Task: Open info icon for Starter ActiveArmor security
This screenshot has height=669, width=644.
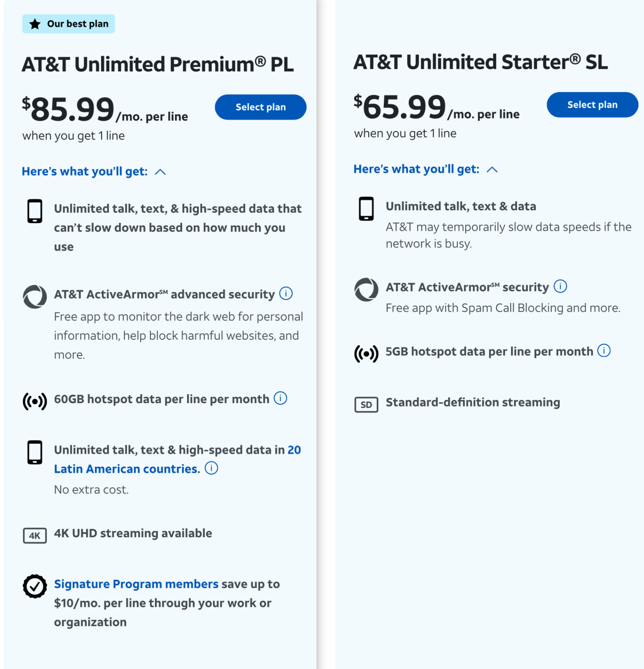Action: point(560,286)
